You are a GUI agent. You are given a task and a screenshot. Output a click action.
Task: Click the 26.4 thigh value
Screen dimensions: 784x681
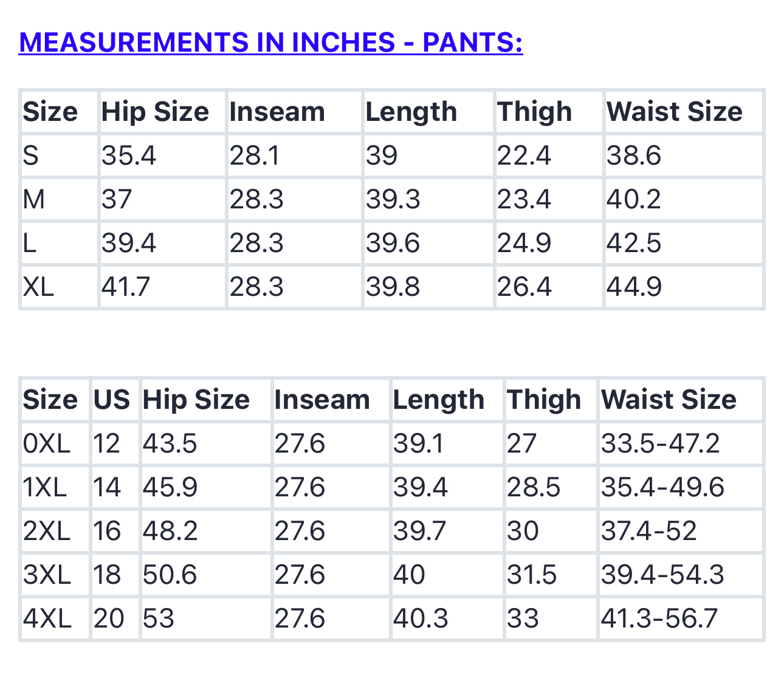[524, 287]
